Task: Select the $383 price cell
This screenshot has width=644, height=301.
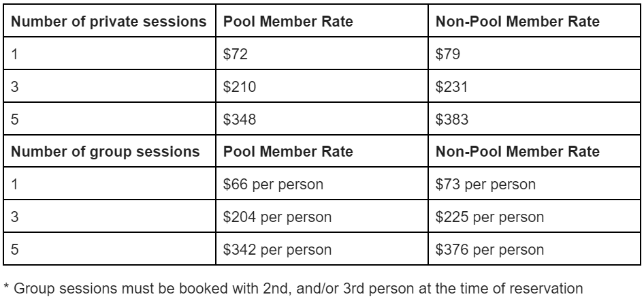Action: tap(449, 119)
